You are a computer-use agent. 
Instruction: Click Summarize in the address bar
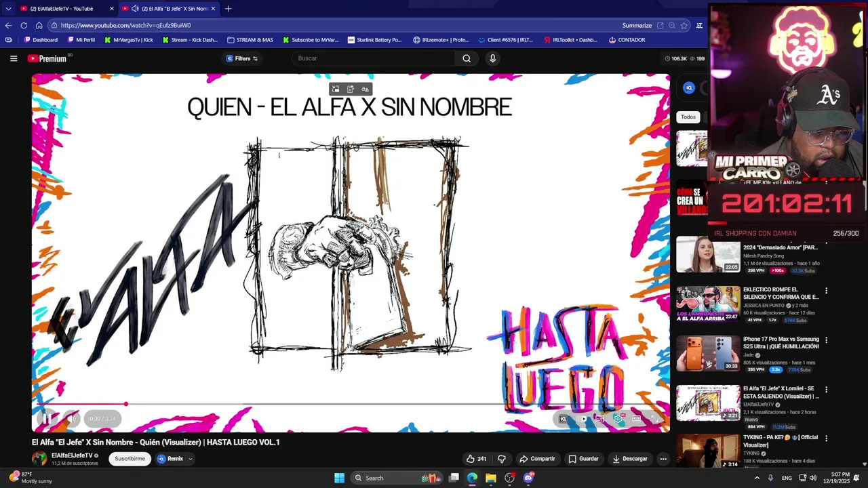[637, 25]
